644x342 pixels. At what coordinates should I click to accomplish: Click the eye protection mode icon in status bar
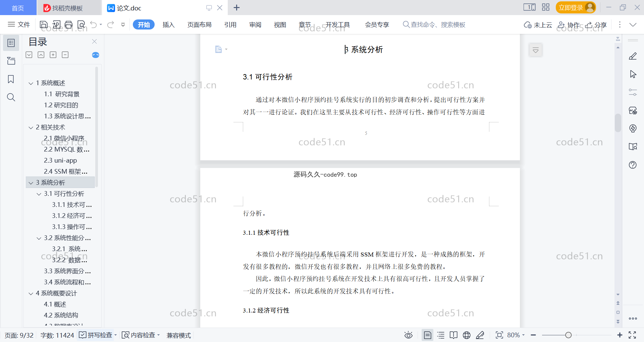tap(408, 335)
